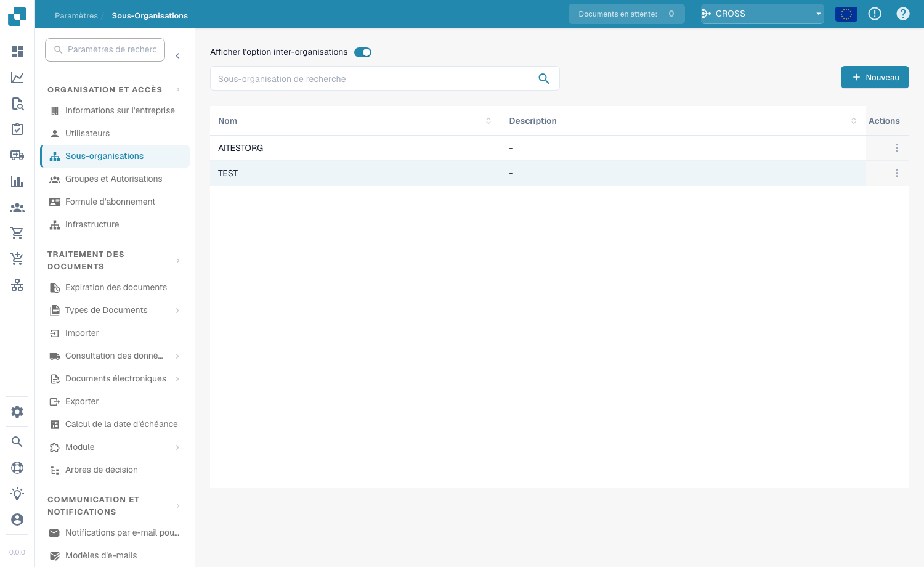Open the document search icon in rail
The width and height of the screenshot is (924, 567).
(17, 104)
